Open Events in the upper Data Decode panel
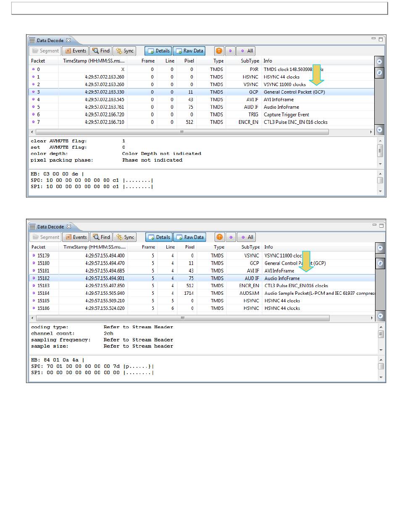The height and width of the screenshot is (532, 399). pos(75,51)
